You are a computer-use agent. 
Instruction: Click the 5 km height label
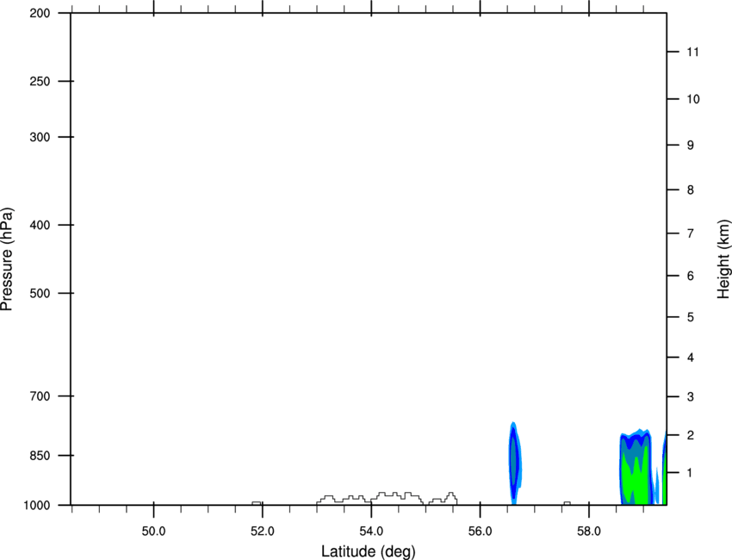click(x=691, y=317)
